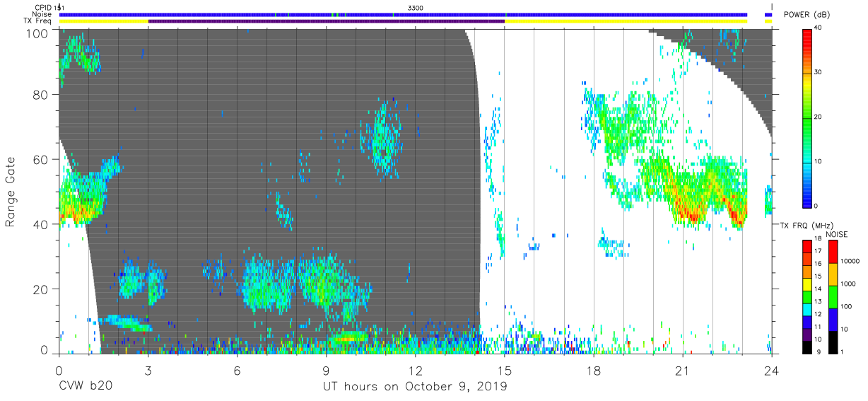Pick the red top swatch of the NOISE legend
Viewport: 868px width, 401px height.
[833, 251]
